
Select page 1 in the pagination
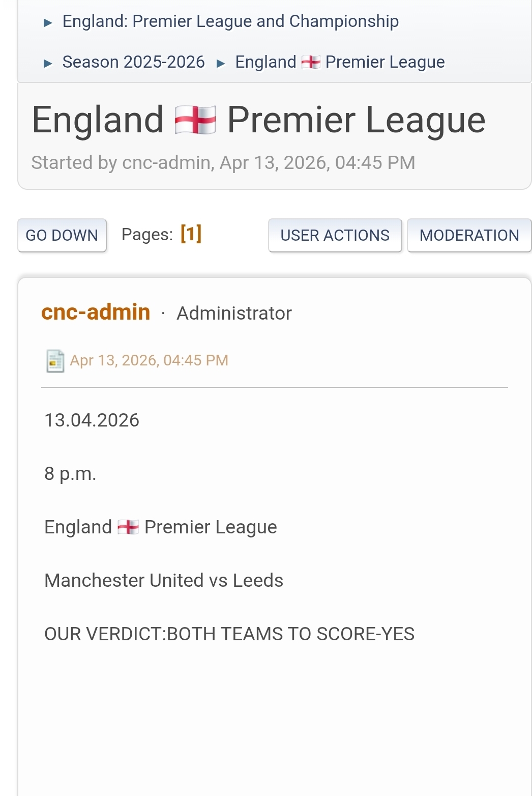[x=191, y=234]
